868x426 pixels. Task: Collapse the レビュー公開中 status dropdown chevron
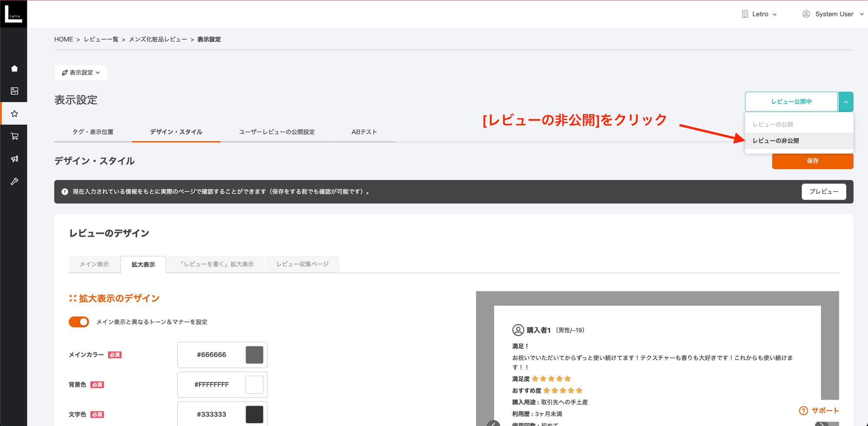(846, 102)
